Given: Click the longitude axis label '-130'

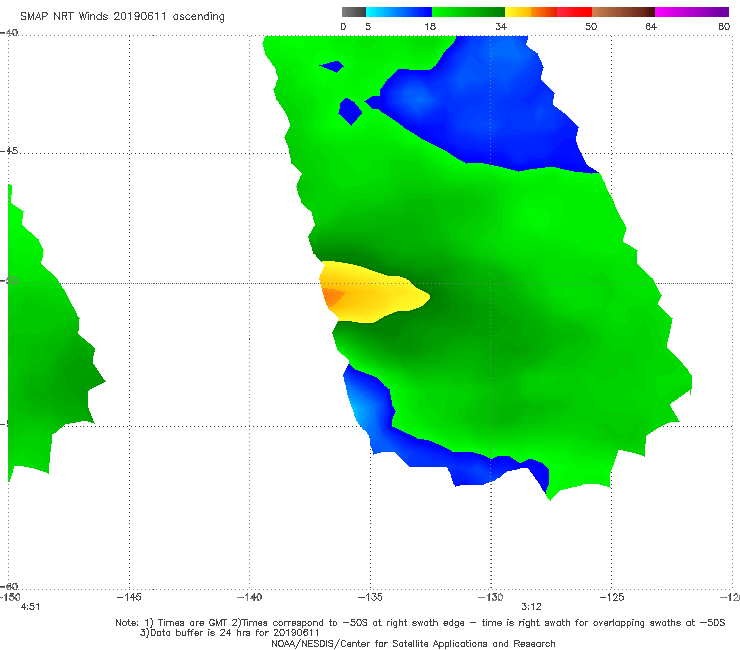Looking at the screenshot, I should [491, 597].
